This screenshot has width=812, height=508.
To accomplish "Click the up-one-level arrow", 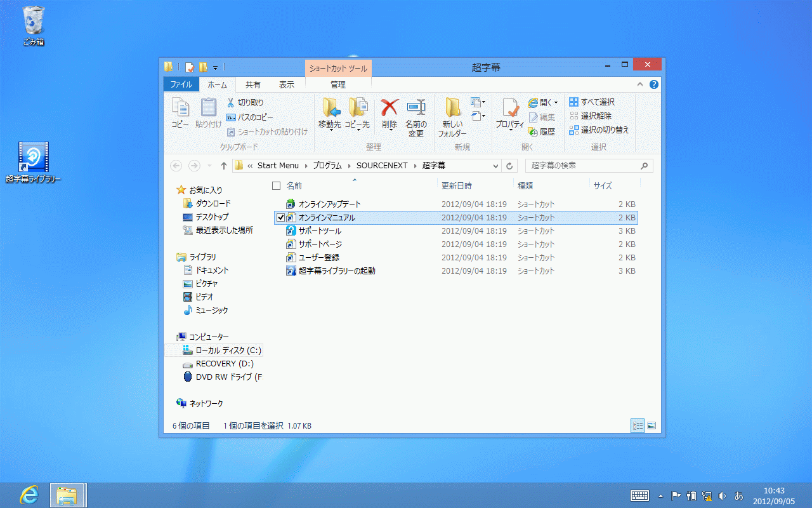I will coord(223,166).
